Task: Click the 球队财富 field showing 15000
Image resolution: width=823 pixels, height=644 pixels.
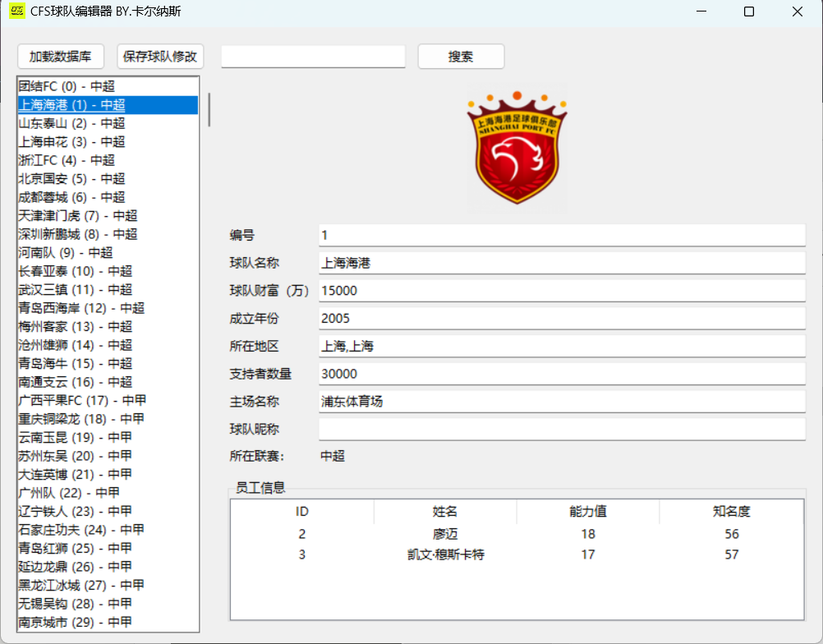Action: coord(562,291)
